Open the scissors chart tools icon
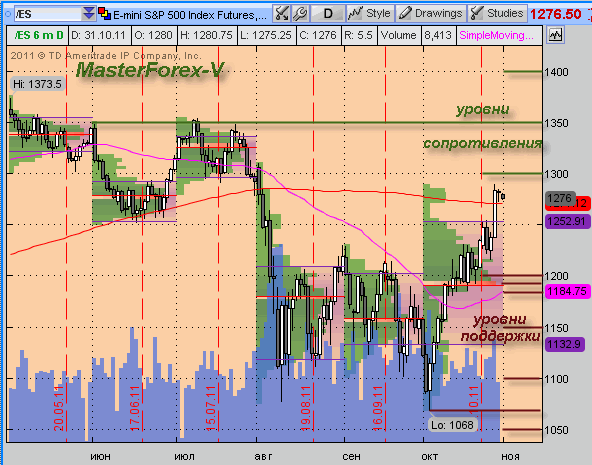Image resolution: width=592 pixels, height=465 pixels. (281, 14)
